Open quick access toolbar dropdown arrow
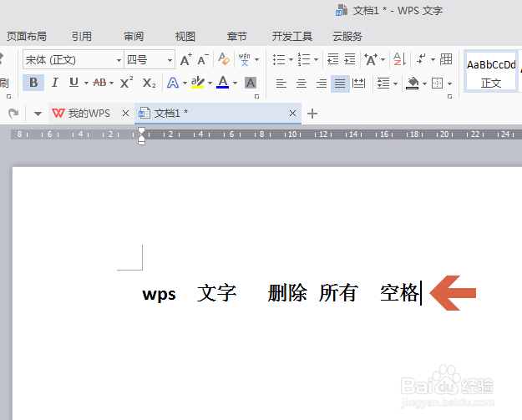The image size is (522, 420). [38, 114]
